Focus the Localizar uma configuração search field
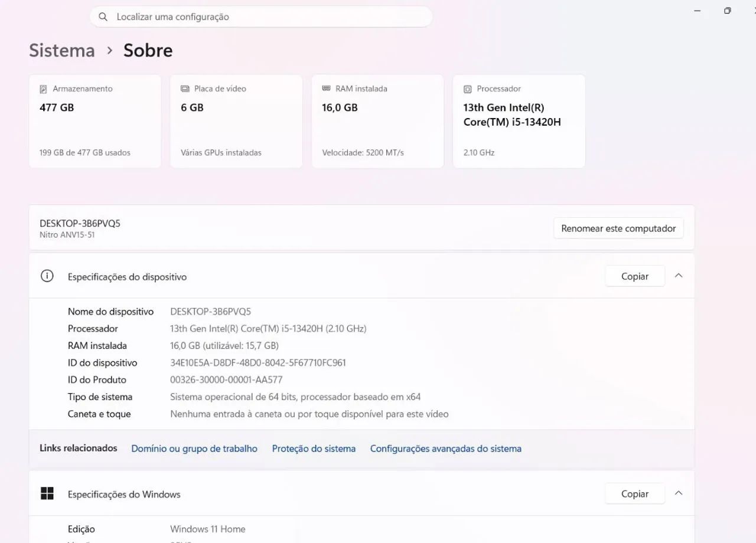Image resolution: width=756 pixels, height=543 pixels. point(261,17)
